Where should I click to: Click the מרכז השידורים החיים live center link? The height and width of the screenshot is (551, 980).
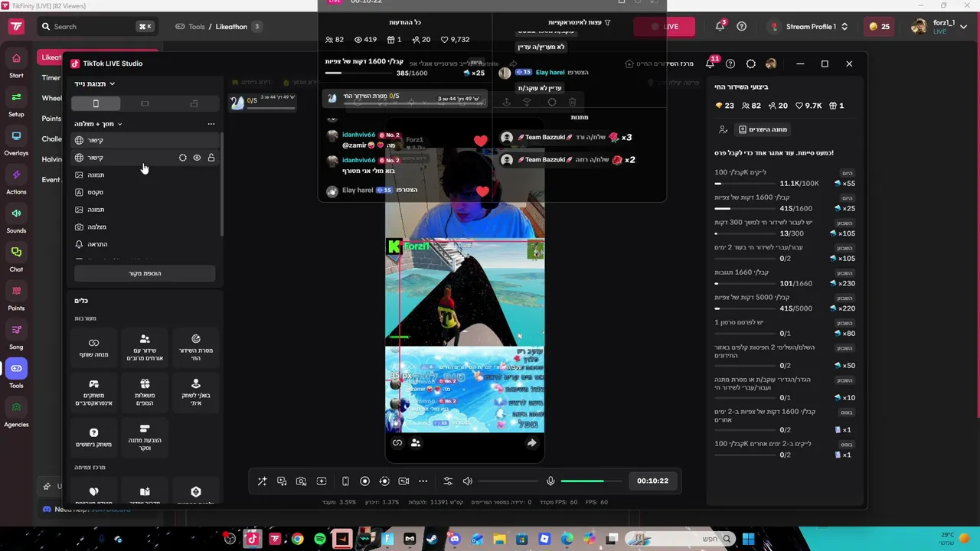(659, 64)
